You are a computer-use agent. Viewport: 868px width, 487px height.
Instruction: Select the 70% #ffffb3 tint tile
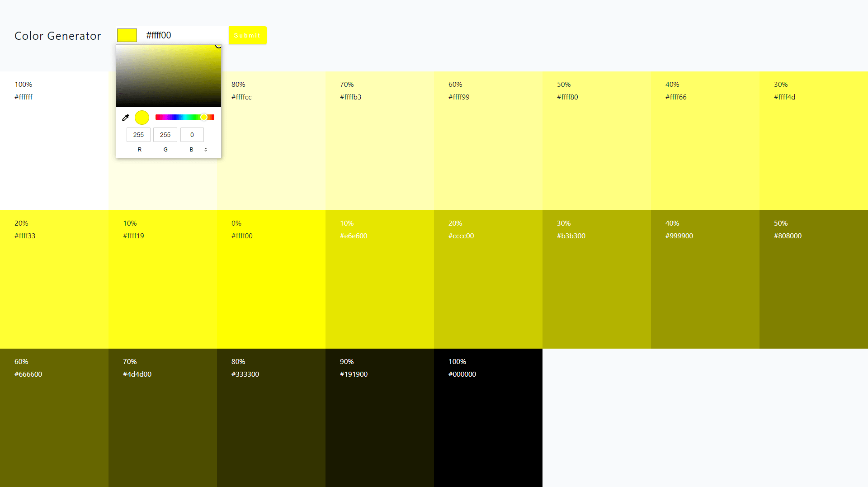tap(380, 141)
